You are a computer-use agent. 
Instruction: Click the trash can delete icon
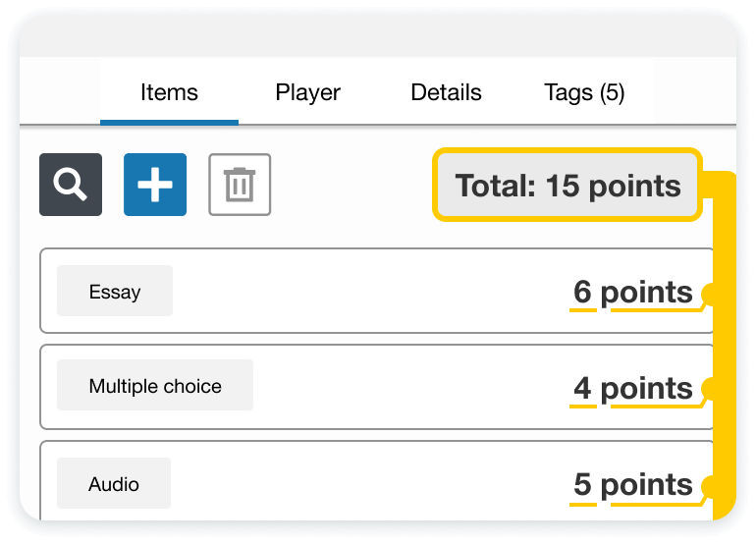pos(240,185)
